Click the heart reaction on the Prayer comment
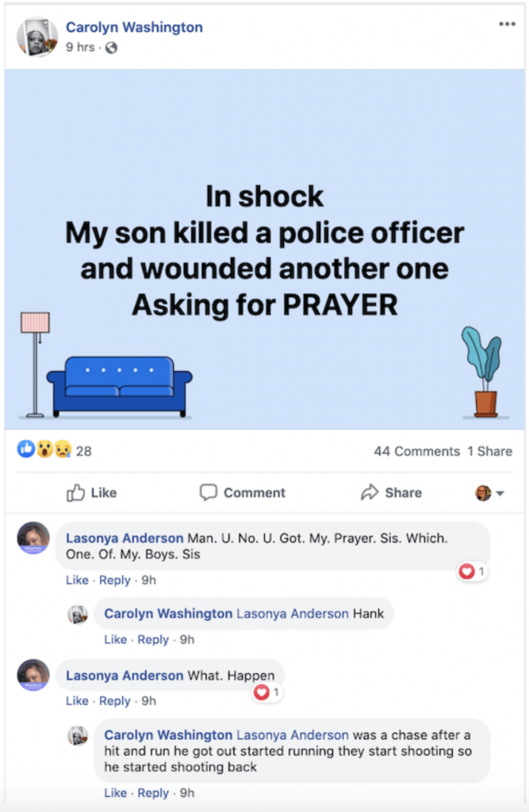 tap(467, 571)
